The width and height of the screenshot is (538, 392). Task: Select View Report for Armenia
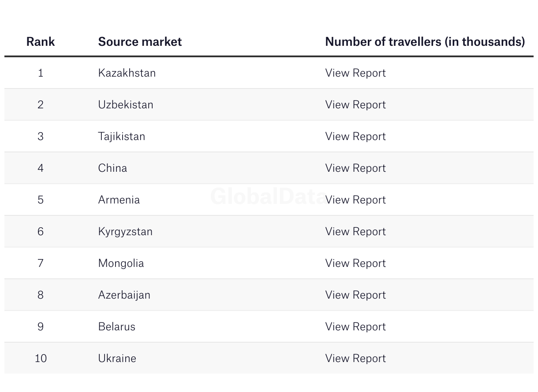coord(355,200)
